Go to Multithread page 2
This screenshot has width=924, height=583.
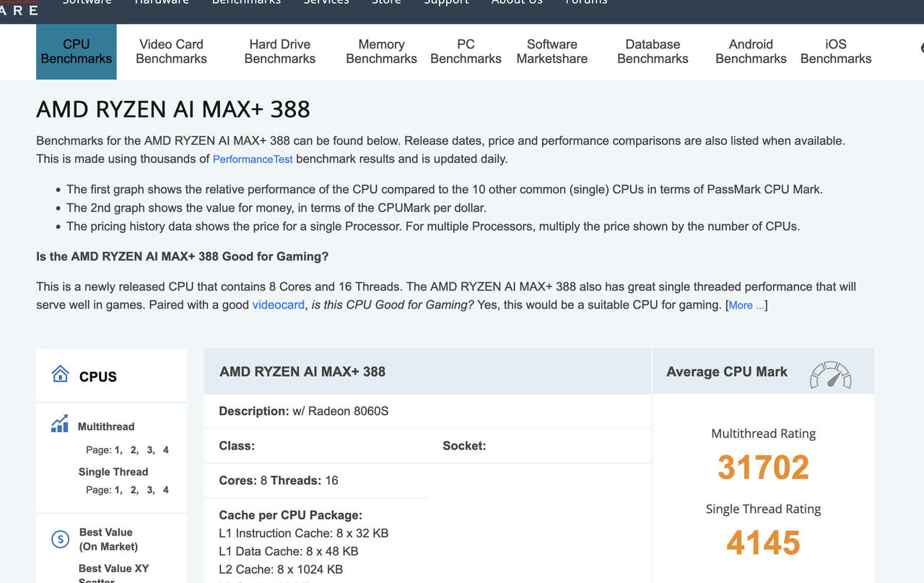134,450
